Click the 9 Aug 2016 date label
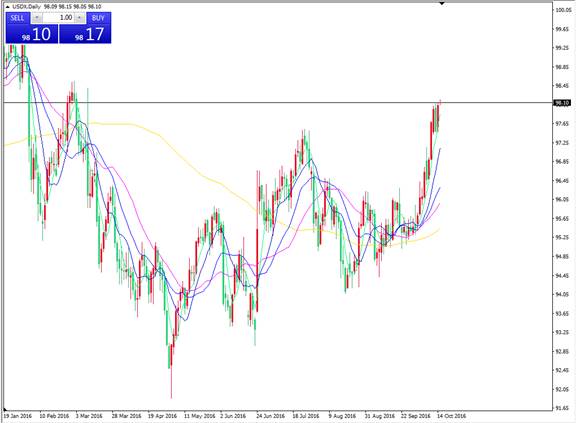Viewport: 576px width, 423px height. pyautogui.click(x=342, y=416)
